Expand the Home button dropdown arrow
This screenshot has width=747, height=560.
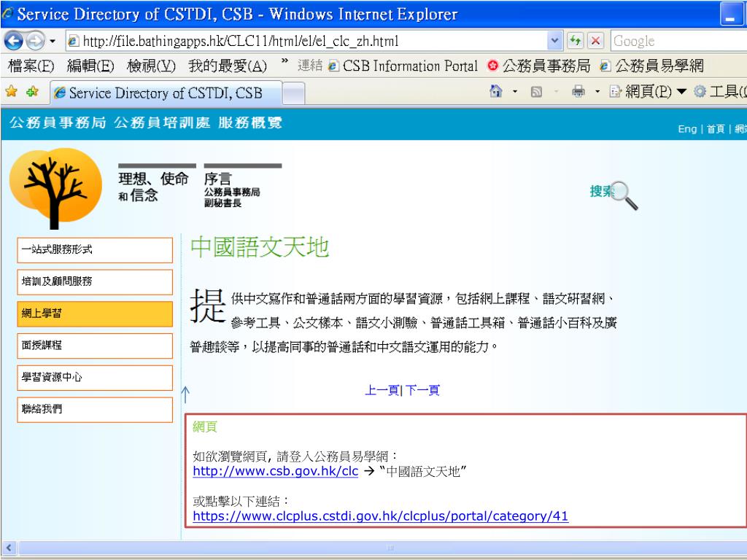coord(515,91)
